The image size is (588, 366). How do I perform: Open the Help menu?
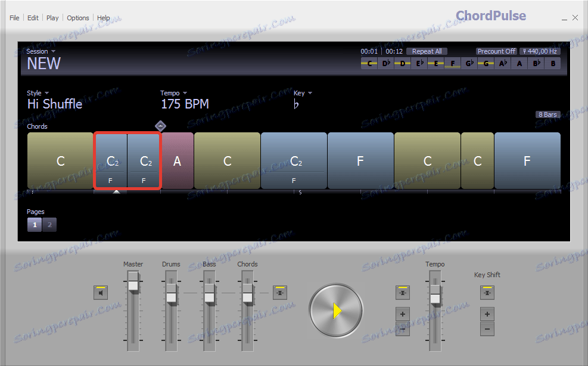click(x=104, y=18)
